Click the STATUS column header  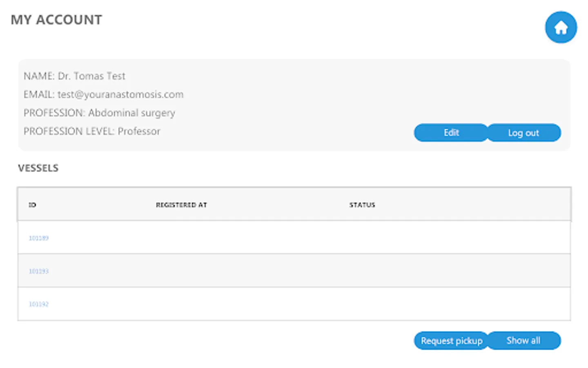362,205
